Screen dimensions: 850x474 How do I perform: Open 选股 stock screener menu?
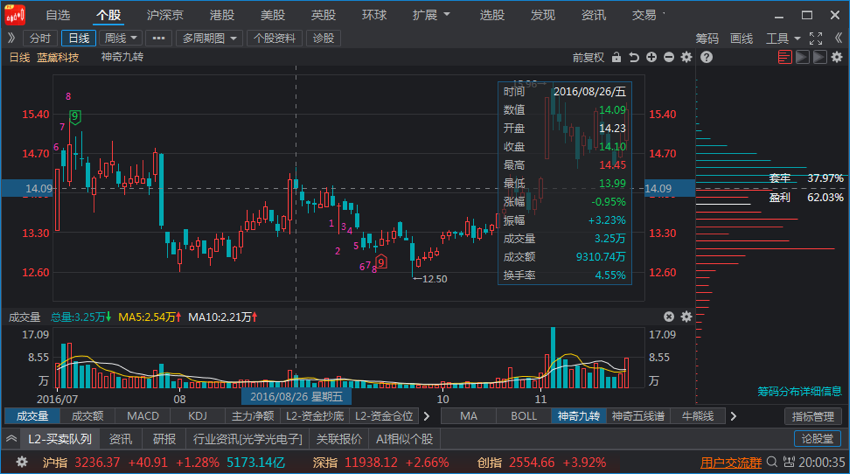point(492,15)
